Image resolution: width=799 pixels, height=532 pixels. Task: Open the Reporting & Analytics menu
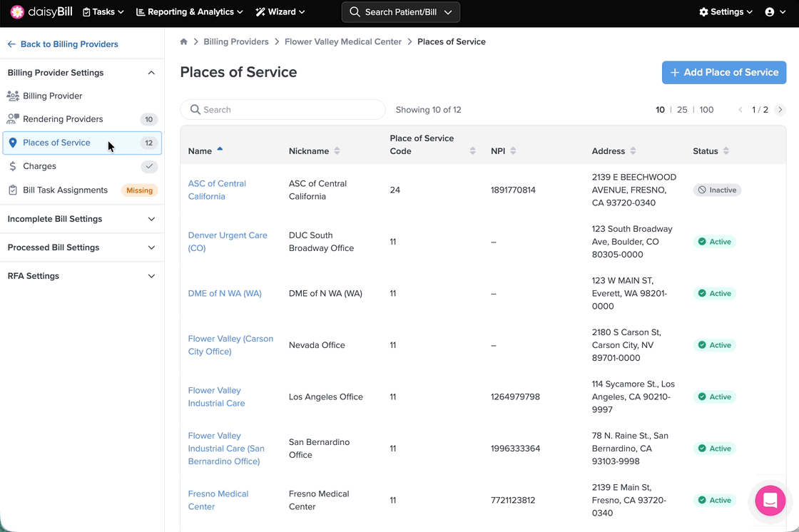point(189,12)
